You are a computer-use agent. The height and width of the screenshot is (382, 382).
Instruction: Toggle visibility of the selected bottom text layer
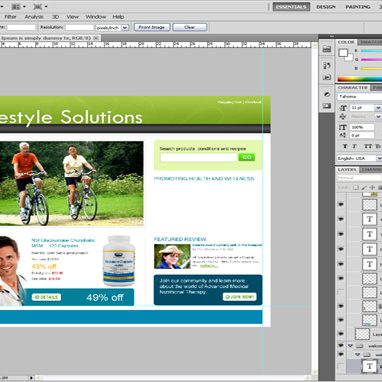pos(341,367)
